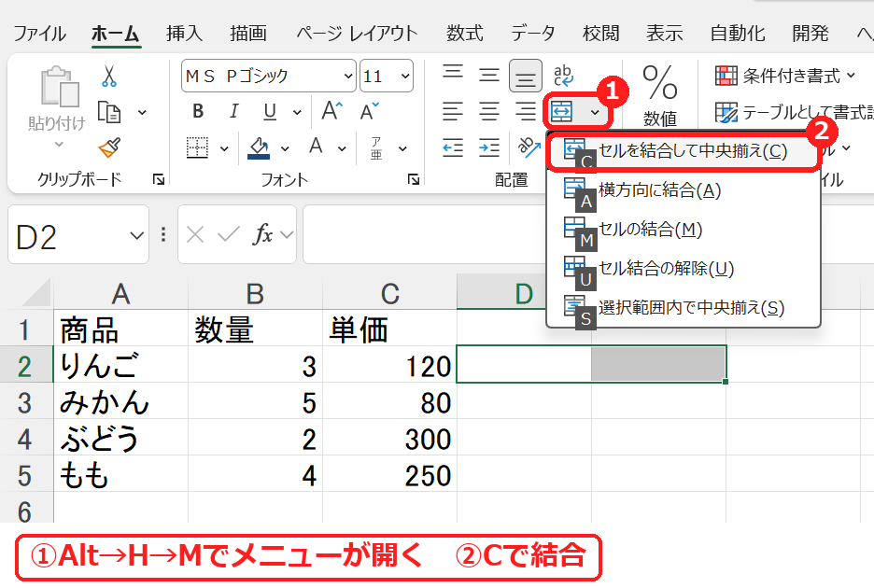Screen dimensions: 874x588
Task: Apply the fill color paint bucket
Action: tap(259, 148)
